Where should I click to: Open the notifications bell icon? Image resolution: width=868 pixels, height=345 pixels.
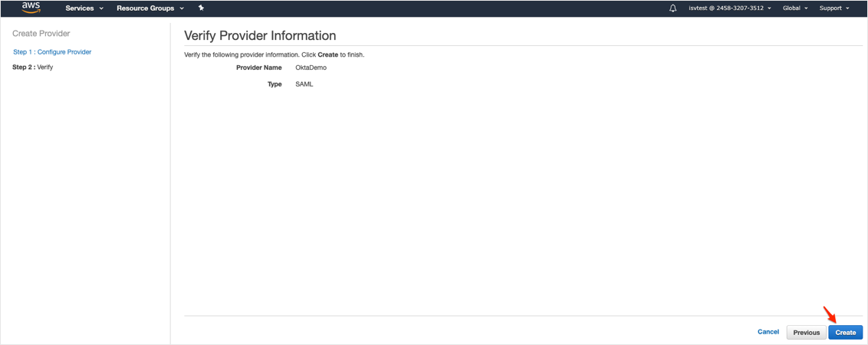pyautogui.click(x=672, y=8)
